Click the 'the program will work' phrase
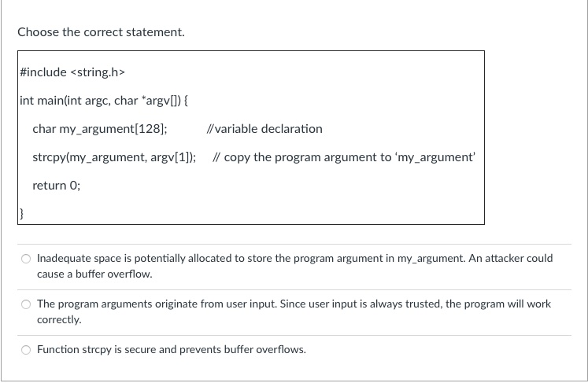This screenshot has height=383, width=588. click(498, 304)
